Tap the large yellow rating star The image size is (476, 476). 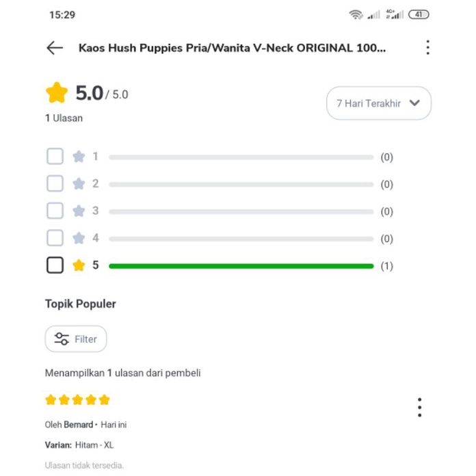click(x=57, y=93)
